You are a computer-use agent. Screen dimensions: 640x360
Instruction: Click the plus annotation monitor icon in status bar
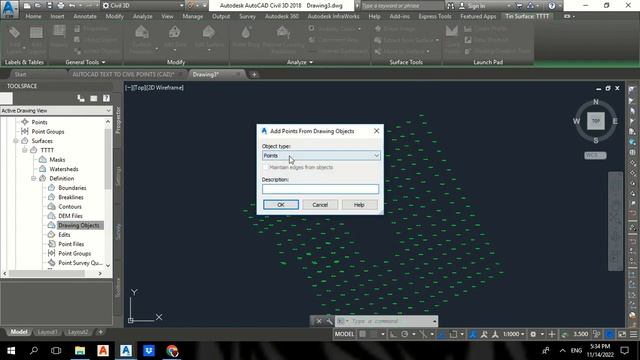click(551, 334)
